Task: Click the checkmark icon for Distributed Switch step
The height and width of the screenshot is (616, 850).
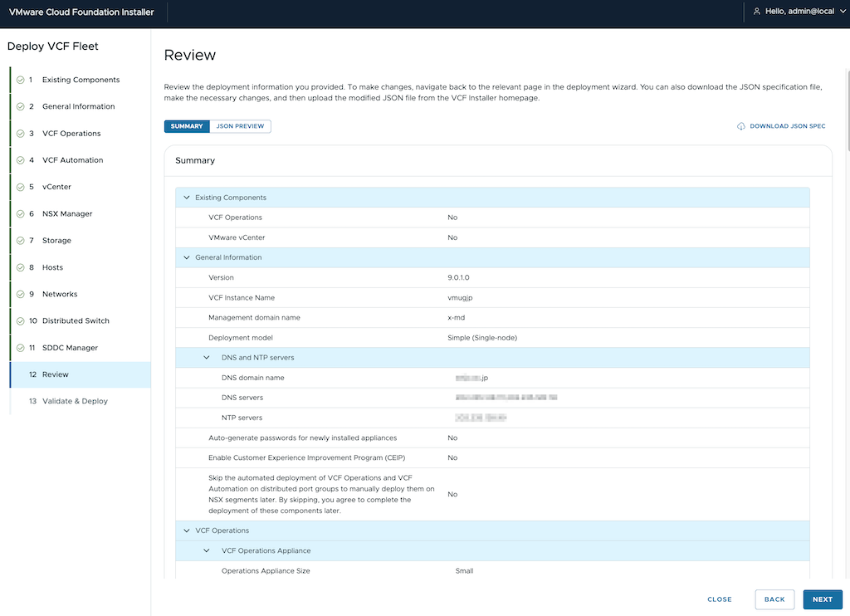Action: (x=21, y=321)
